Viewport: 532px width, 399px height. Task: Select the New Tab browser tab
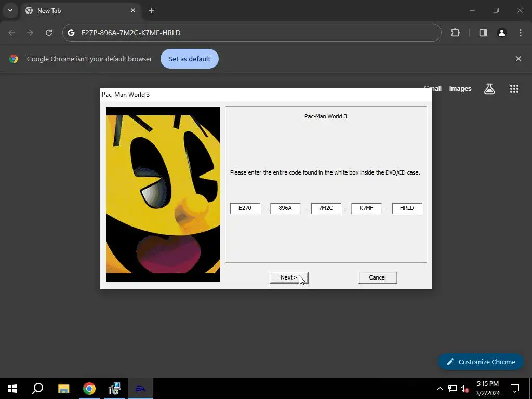pos(82,10)
